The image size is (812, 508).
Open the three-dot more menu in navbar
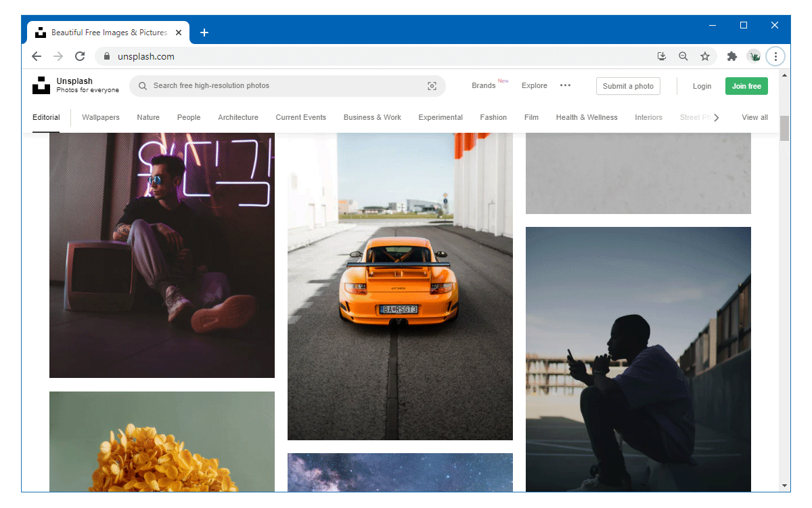(565, 85)
